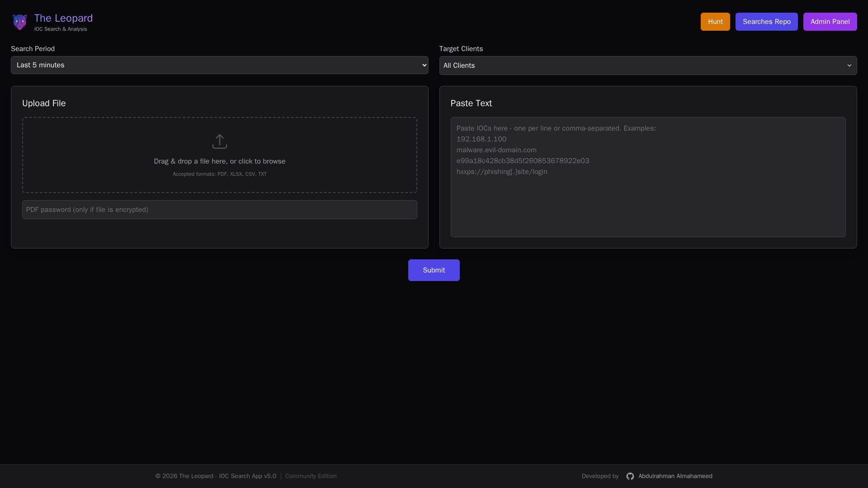
Task: Open the Admin Panel
Action: coord(830,22)
